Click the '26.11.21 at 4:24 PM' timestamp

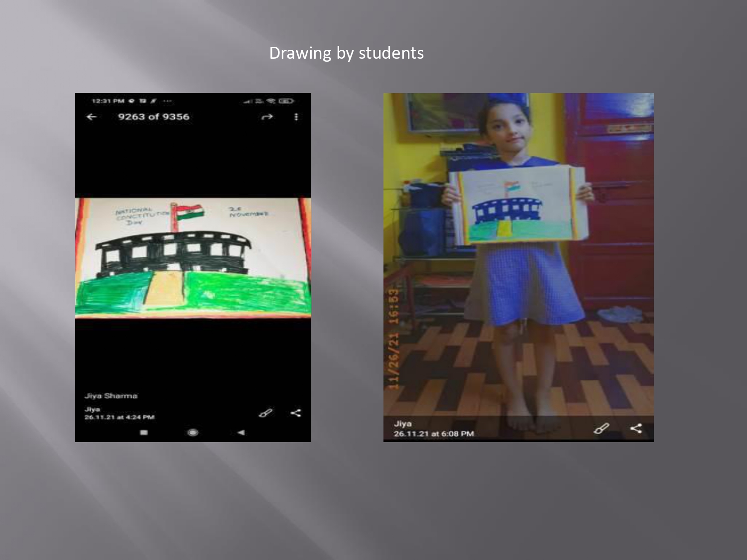pyautogui.click(x=120, y=417)
